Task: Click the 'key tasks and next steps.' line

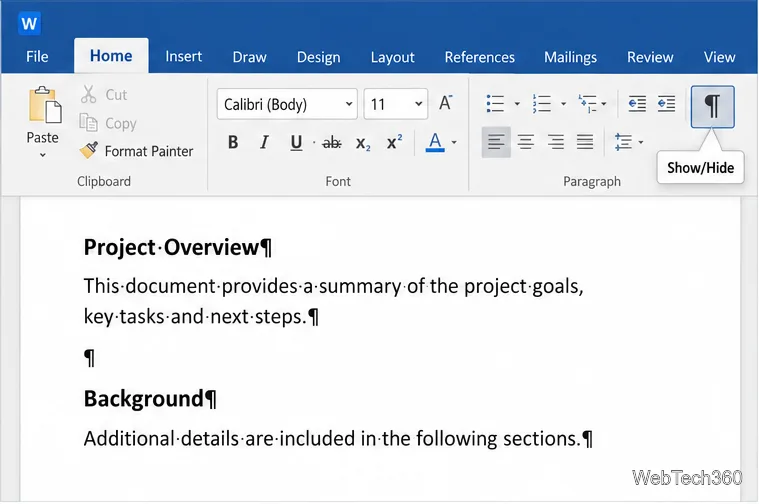Action: point(201,317)
